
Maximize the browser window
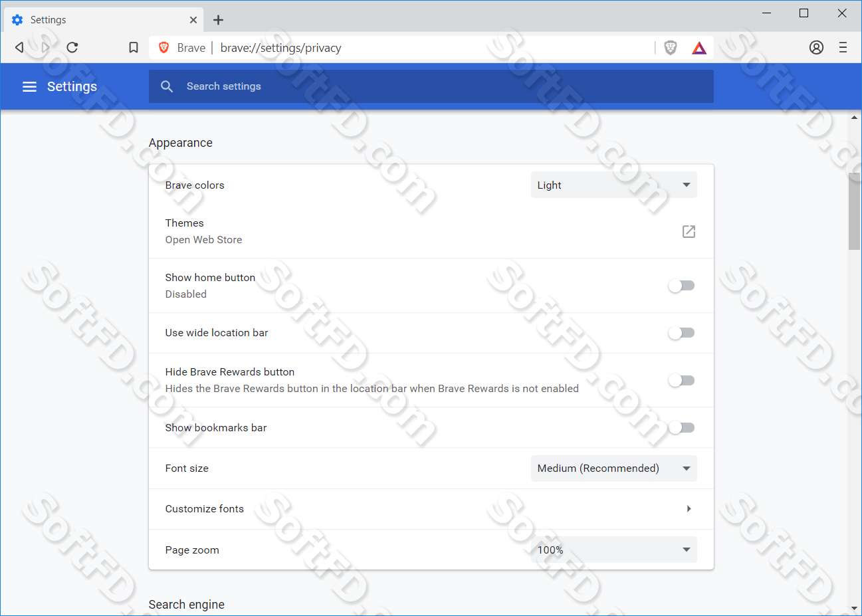click(x=804, y=13)
